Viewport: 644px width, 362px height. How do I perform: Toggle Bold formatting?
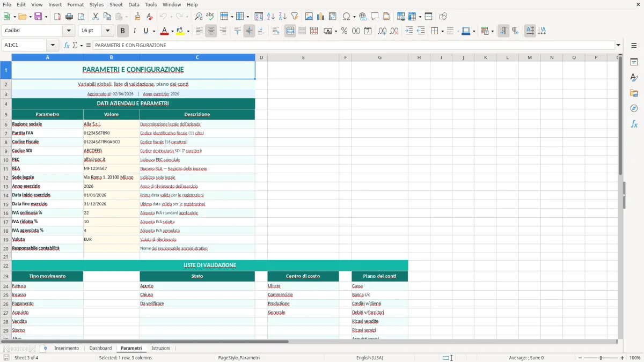[x=123, y=31]
